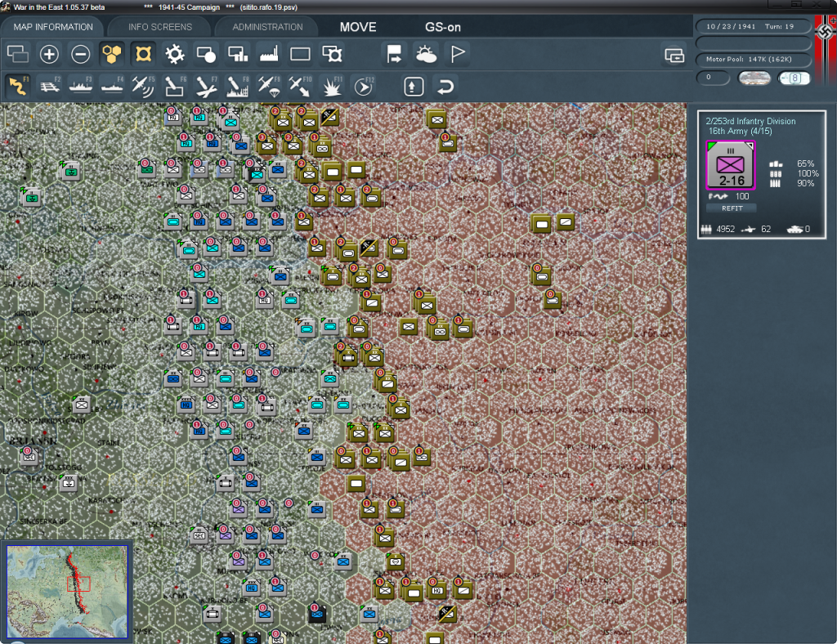Select the bomb city mode (F8) icon
Image resolution: width=837 pixels, height=644 pixels.
[237, 86]
